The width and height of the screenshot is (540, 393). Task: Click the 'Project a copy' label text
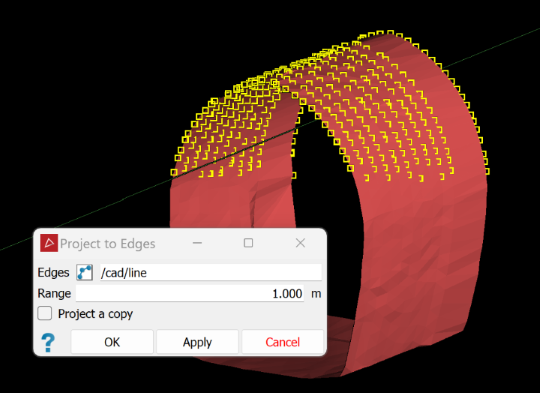[95, 314]
